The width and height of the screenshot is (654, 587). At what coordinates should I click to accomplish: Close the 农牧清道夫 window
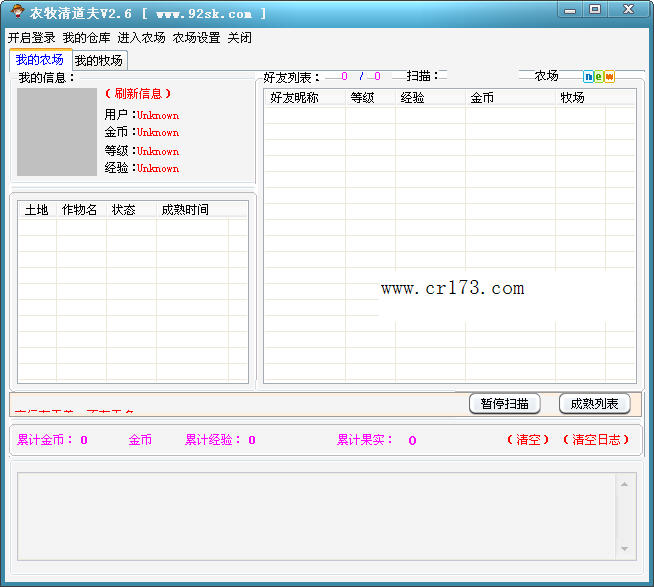628,9
